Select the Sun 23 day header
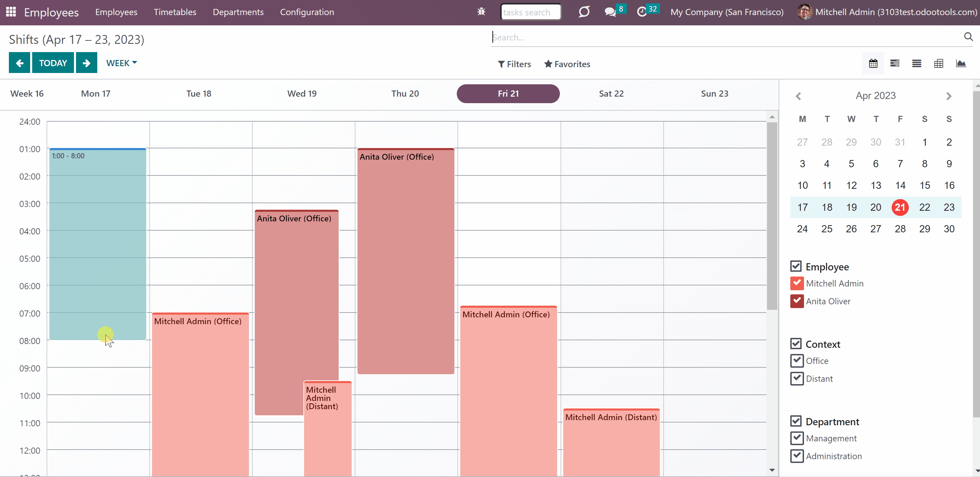Image resolution: width=980 pixels, height=477 pixels. [715, 94]
